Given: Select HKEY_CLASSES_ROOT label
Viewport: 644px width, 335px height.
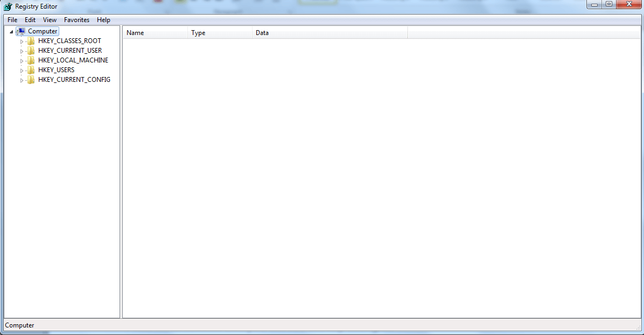Looking at the screenshot, I should coord(69,41).
